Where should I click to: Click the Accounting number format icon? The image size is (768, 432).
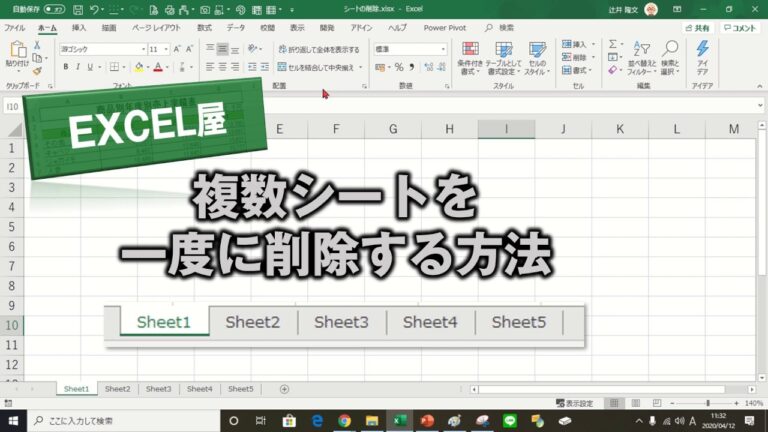coord(380,67)
